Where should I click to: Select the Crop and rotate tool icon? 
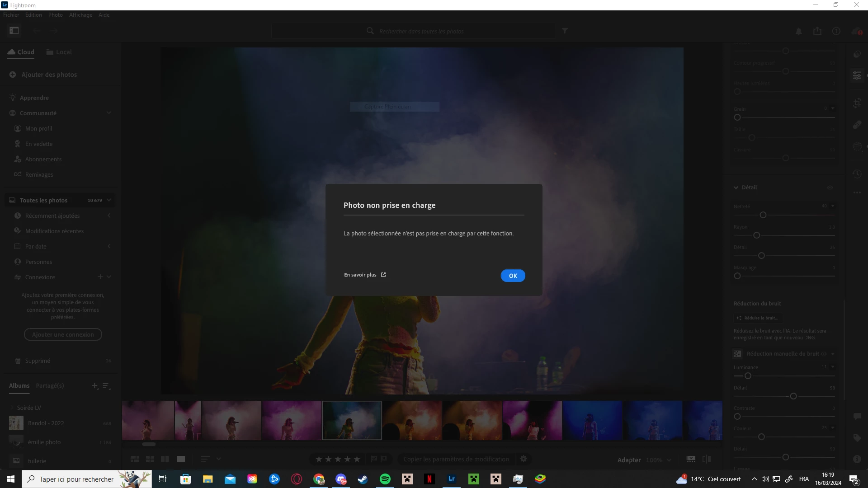click(857, 103)
